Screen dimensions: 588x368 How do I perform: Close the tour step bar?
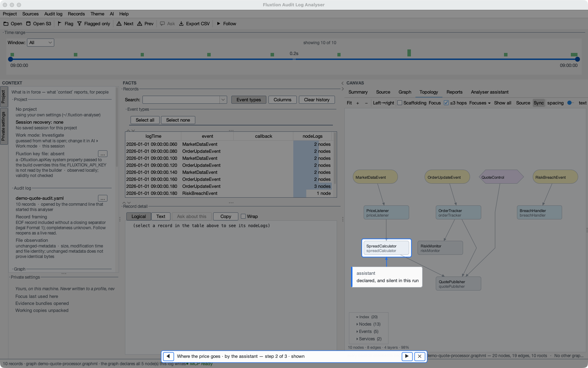(420, 356)
